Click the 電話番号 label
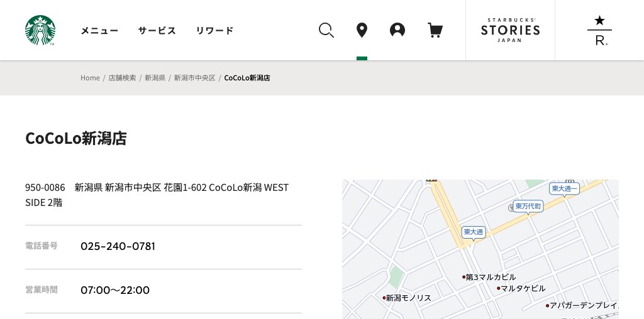Screen dimensions: 644x319 42,246
